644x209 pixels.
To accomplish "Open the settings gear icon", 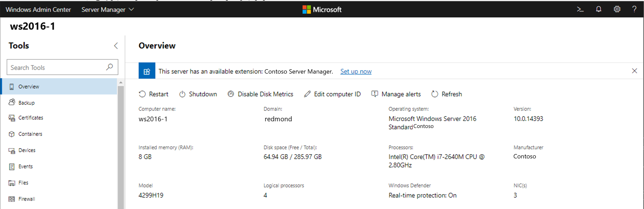I will [x=617, y=9].
